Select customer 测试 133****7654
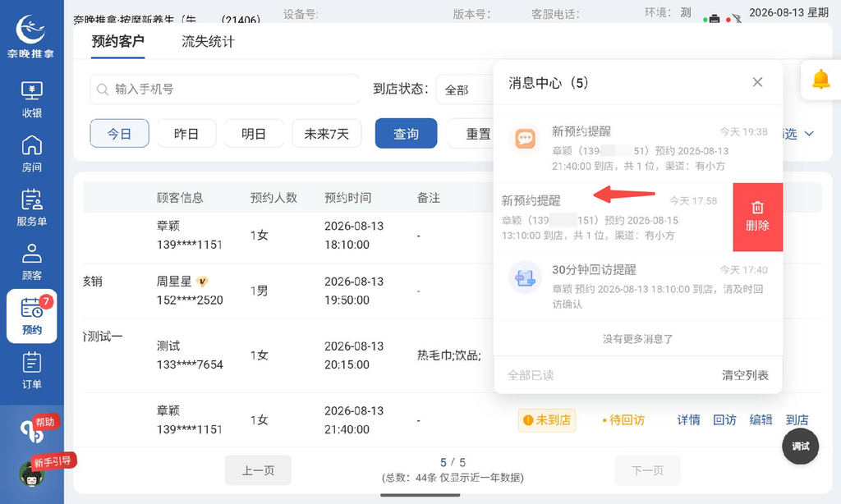The height and width of the screenshot is (504, 841). click(190, 355)
